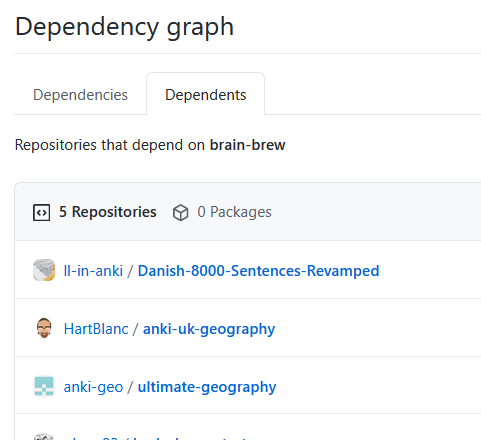Click the package cube icon
The image size is (481, 440).
(181, 212)
